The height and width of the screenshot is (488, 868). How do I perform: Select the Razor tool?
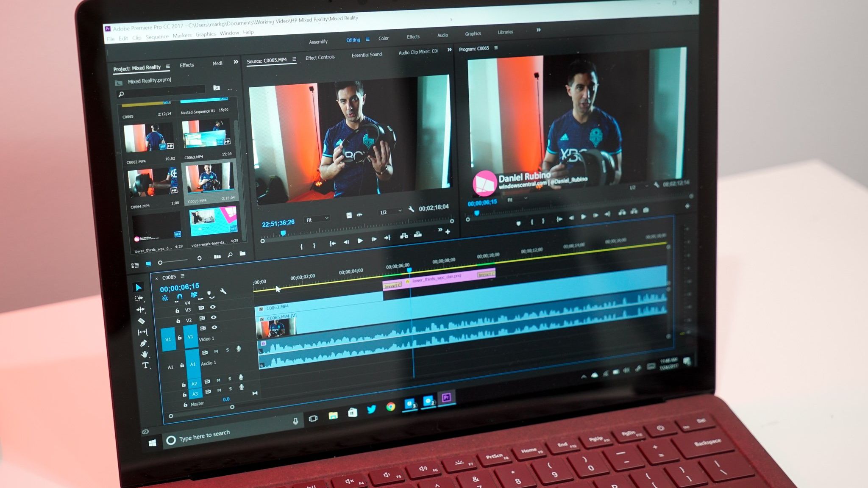pos(142,321)
